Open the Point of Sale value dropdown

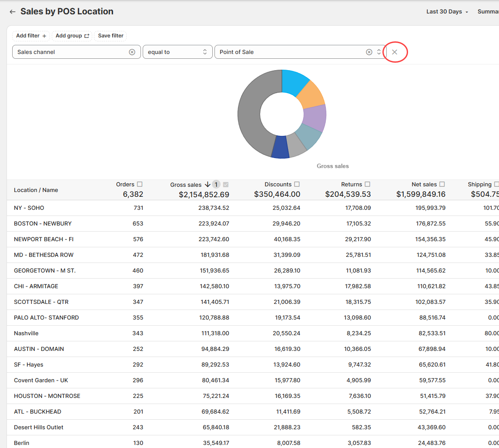tap(379, 52)
